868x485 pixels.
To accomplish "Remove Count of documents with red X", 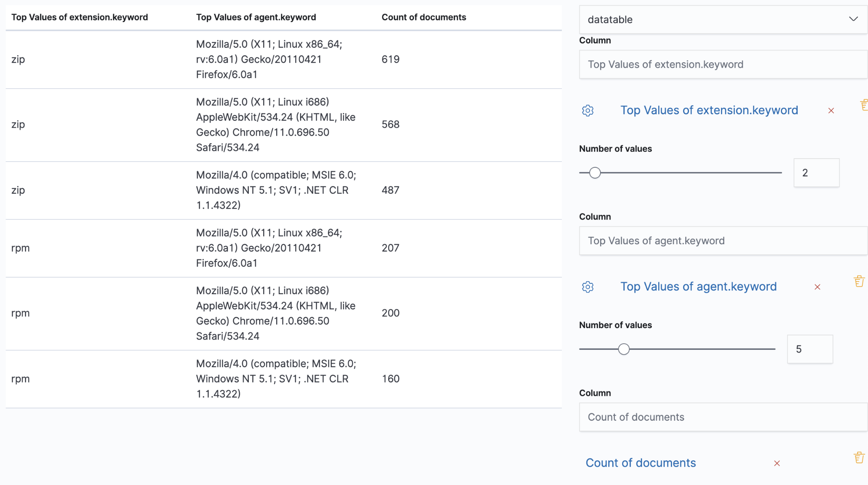I will click(x=777, y=464).
